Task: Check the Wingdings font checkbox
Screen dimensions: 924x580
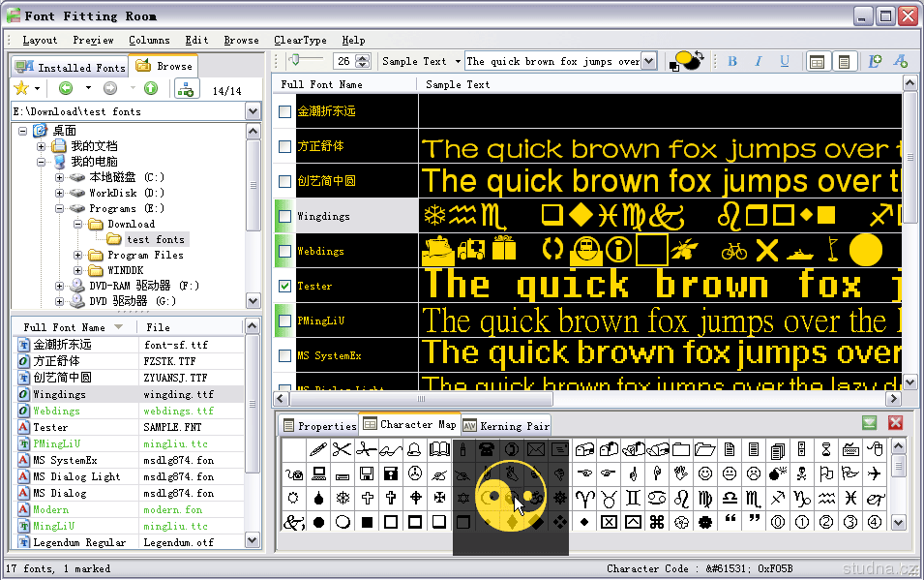Action: click(x=284, y=216)
